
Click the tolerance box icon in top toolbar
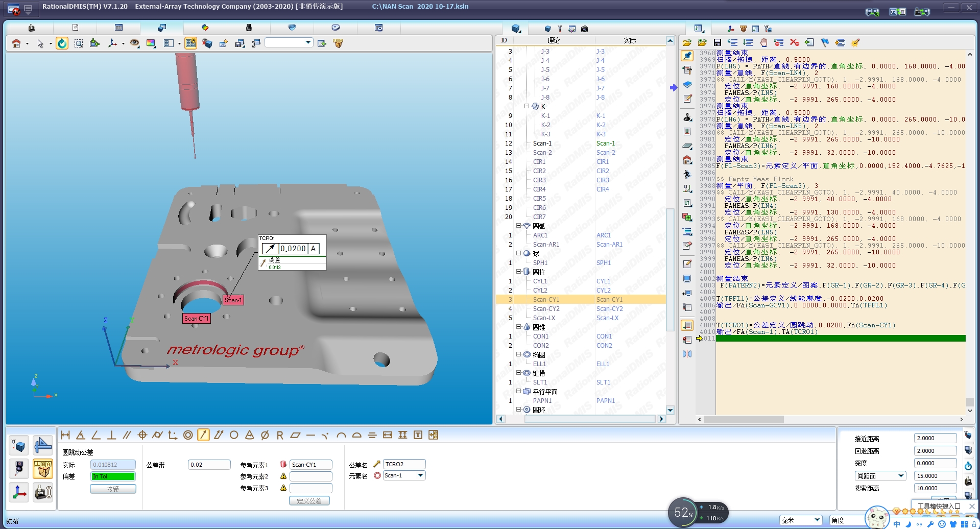(x=338, y=43)
